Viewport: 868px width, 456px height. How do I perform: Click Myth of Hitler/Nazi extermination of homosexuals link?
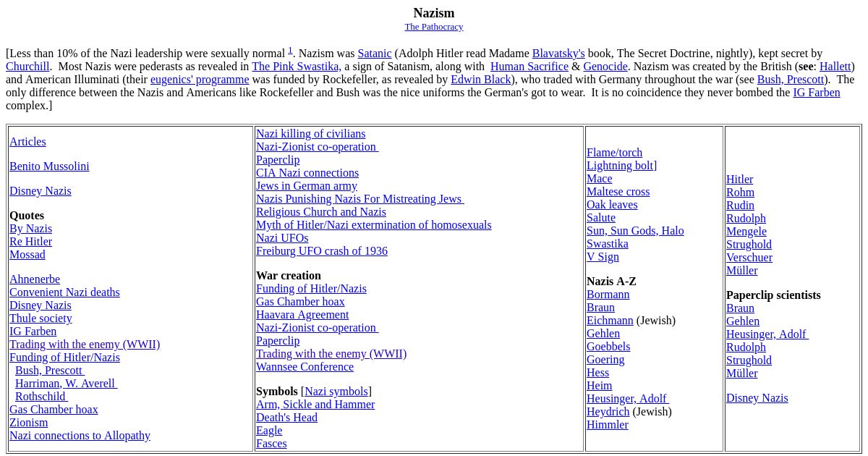tap(373, 225)
